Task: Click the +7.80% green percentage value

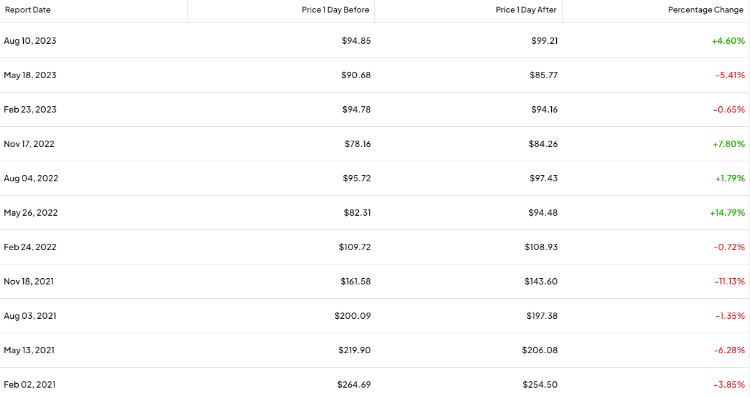Action: (x=728, y=144)
